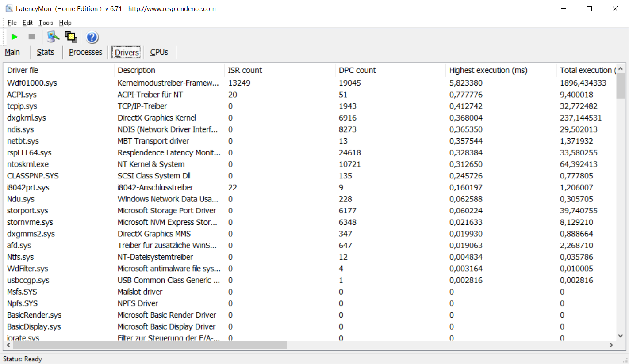Sort by the DPC count column header
The image size is (629, 364).
[357, 70]
